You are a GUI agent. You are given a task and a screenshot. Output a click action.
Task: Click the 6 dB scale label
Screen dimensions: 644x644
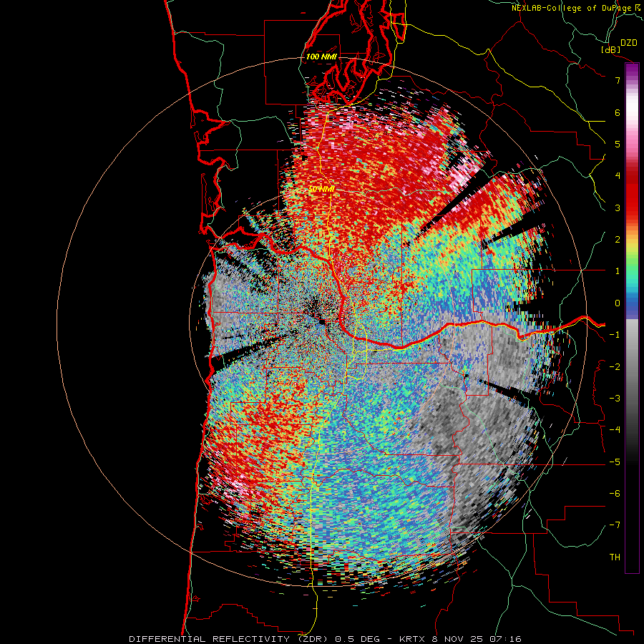point(618,112)
